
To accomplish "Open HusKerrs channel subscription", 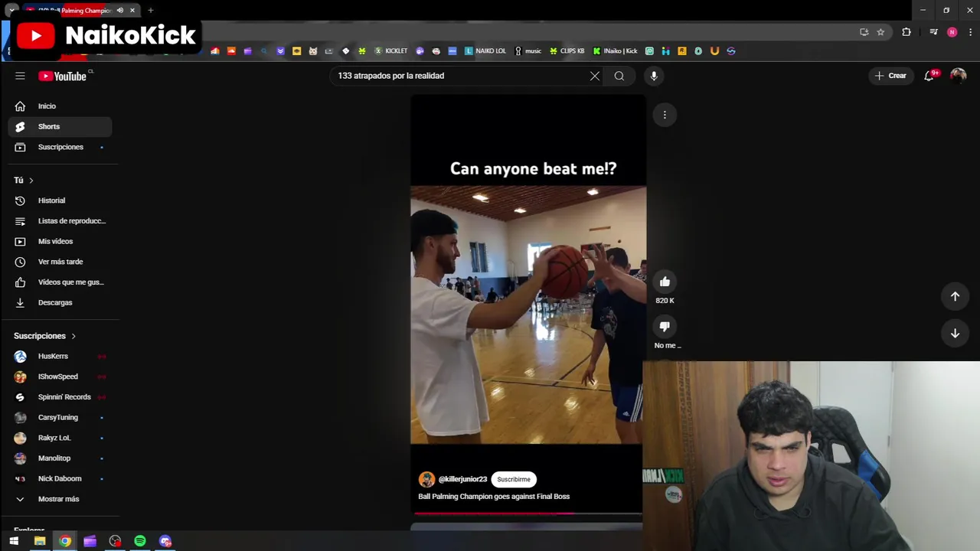I will click(x=60, y=356).
